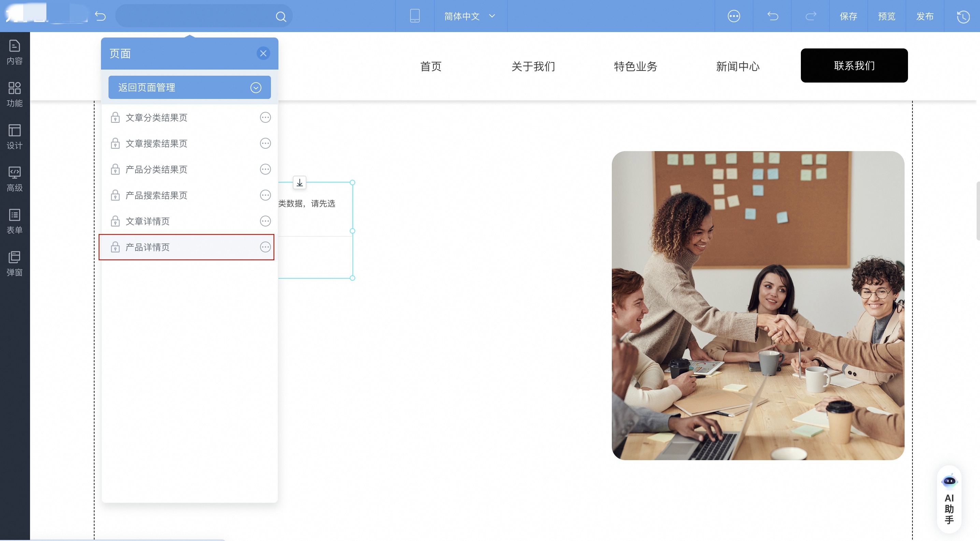Expand the 返回页面管理 dropdown

click(x=256, y=87)
